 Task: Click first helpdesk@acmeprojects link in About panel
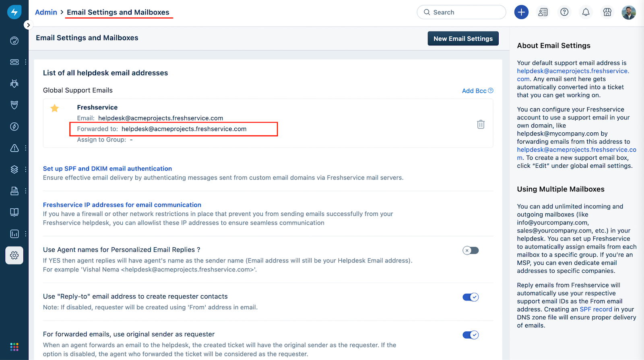[573, 75]
